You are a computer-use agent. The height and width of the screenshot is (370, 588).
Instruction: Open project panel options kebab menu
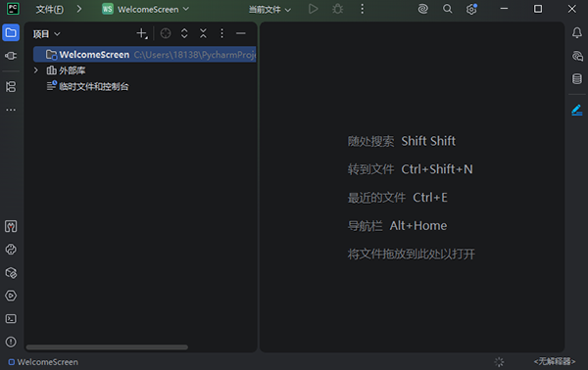[221, 33]
